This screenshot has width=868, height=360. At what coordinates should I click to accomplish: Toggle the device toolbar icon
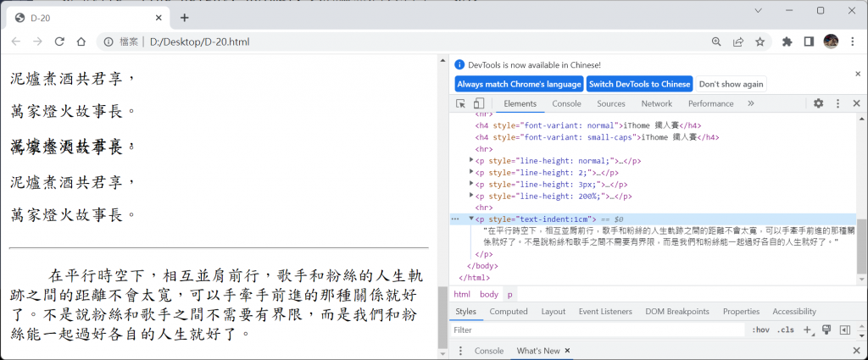pos(478,103)
